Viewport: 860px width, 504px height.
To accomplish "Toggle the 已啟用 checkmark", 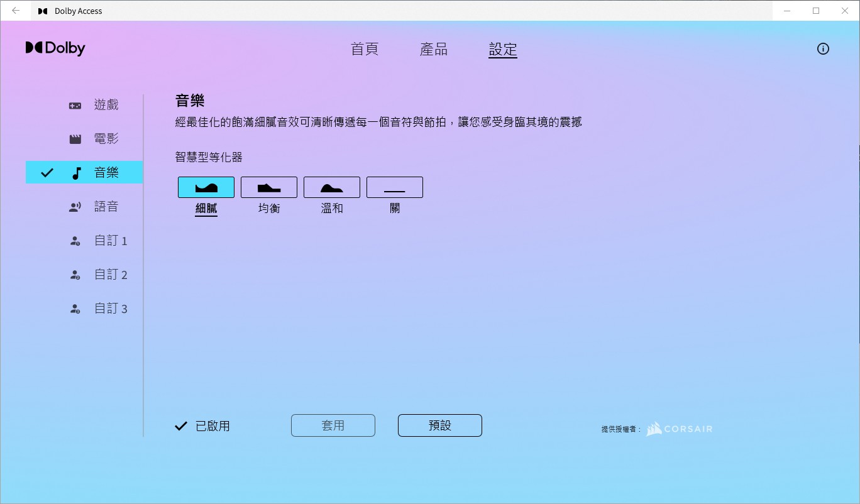I will [181, 426].
